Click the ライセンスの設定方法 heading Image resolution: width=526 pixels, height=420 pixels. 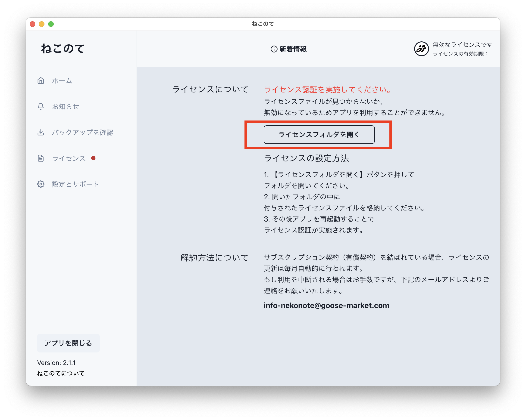[307, 158]
